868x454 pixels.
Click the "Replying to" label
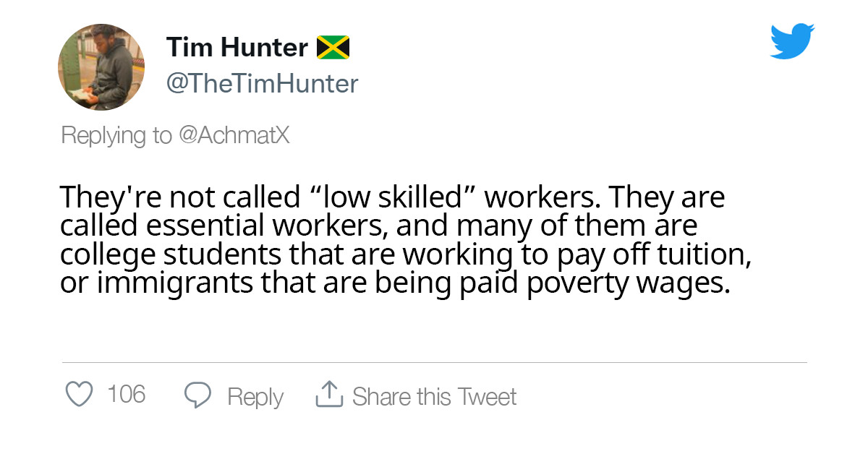[116, 135]
